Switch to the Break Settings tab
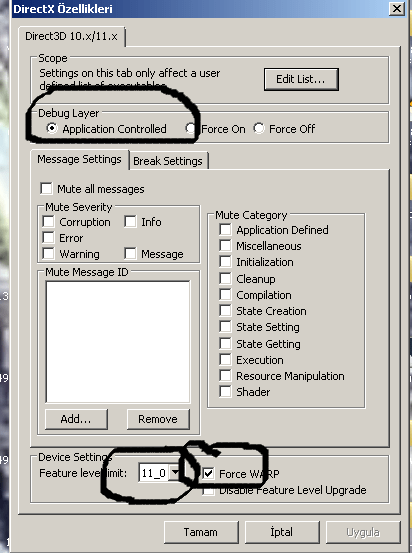The image size is (412, 553). point(168,161)
